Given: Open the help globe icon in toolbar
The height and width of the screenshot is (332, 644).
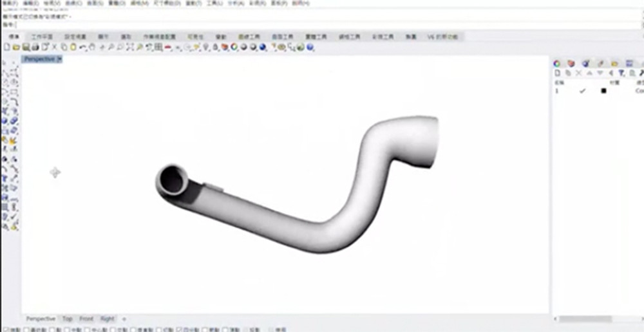Looking at the screenshot, I should (310, 47).
